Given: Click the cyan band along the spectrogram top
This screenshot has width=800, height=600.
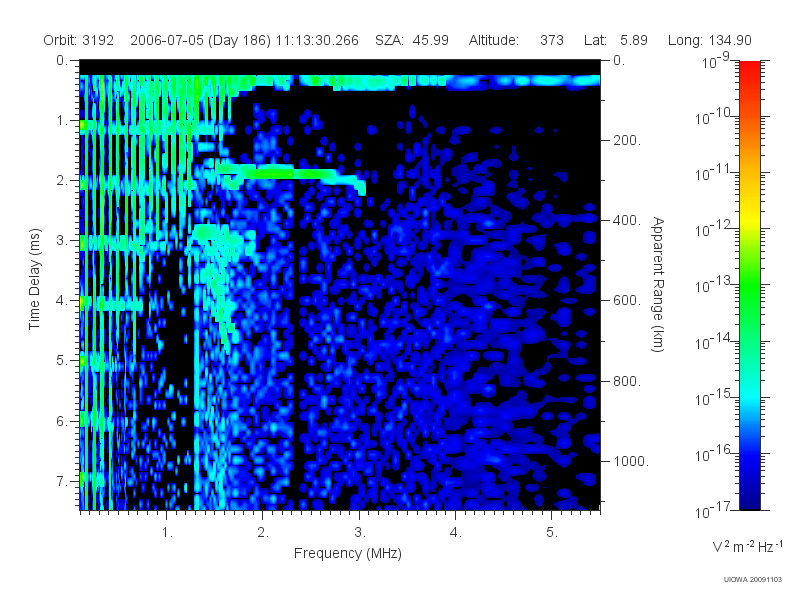Looking at the screenshot, I should click(x=340, y=81).
